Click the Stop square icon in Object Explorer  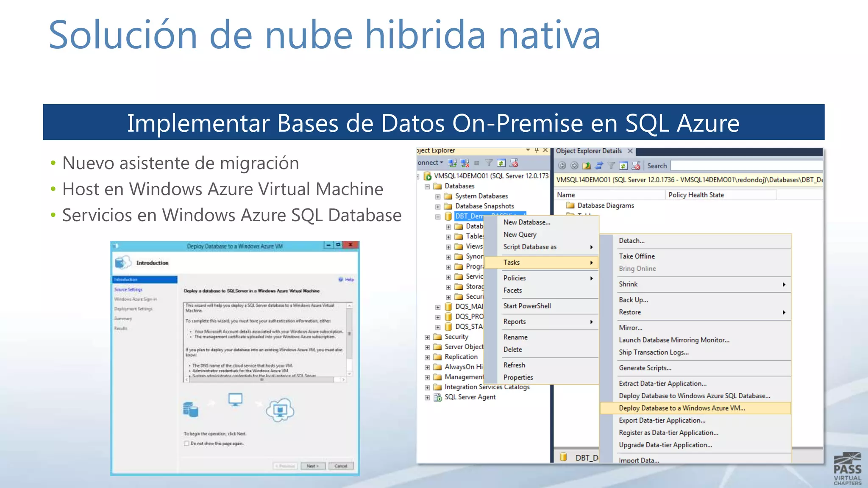click(x=477, y=163)
